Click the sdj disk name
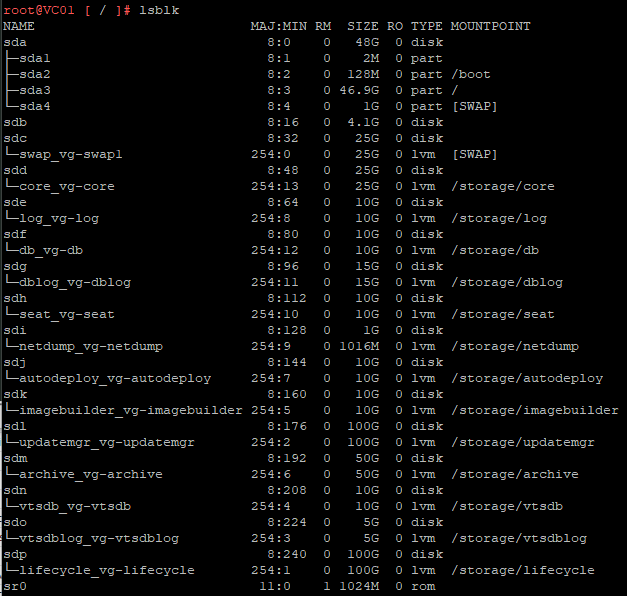627x596 pixels. pyautogui.click(x=15, y=362)
